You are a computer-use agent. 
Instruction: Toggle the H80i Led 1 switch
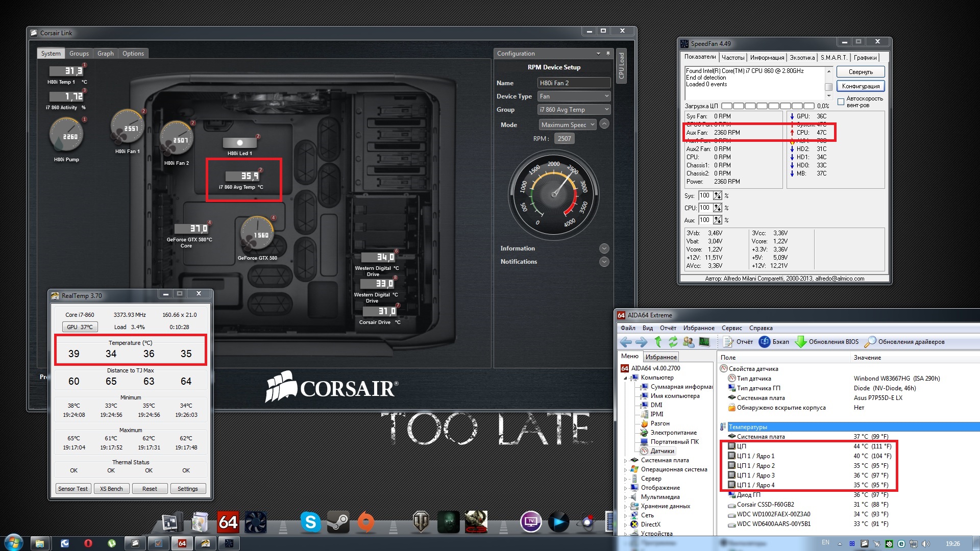pos(239,143)
